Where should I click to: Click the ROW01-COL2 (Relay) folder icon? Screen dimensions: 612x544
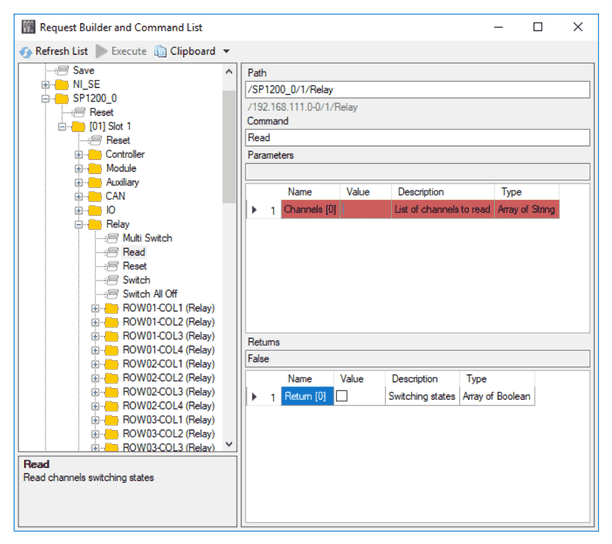point(112,322)
